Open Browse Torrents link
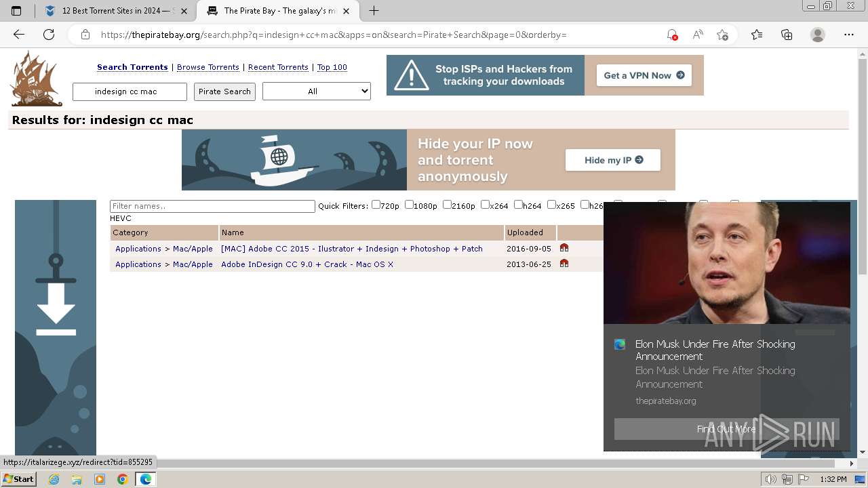Screen dimensions: 868x488 208,67
